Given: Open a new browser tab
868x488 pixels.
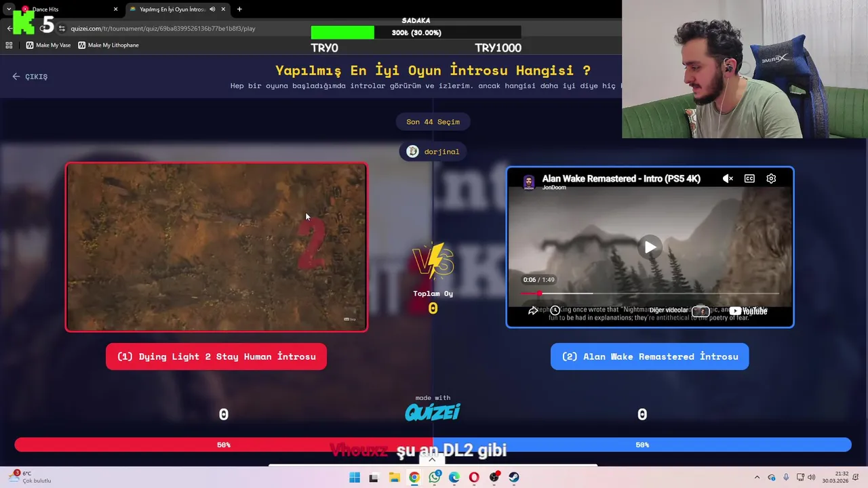Looking at the screenshot, I should point(239,9).
